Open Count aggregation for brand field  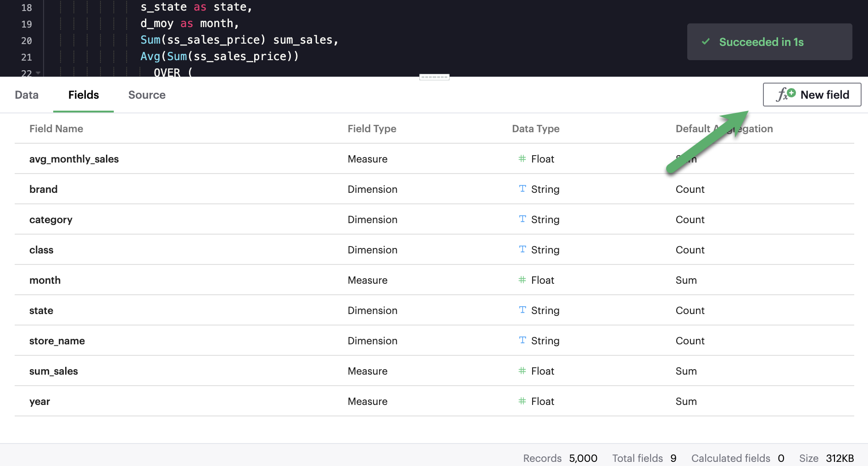tap(690, 189)
